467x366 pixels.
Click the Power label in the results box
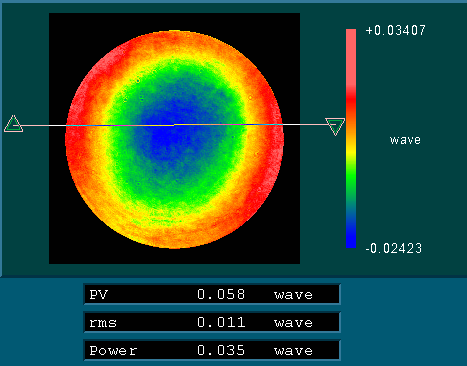[x=113, y=351]
